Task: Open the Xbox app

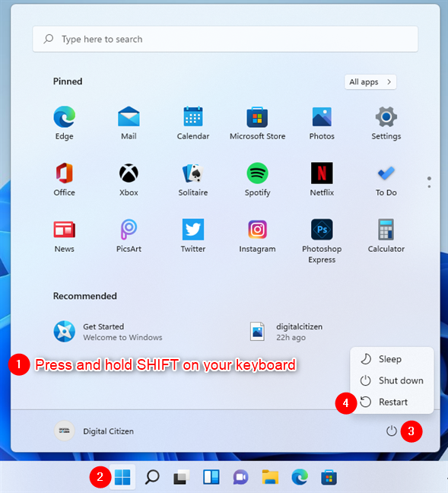Action: pos(129,180)
